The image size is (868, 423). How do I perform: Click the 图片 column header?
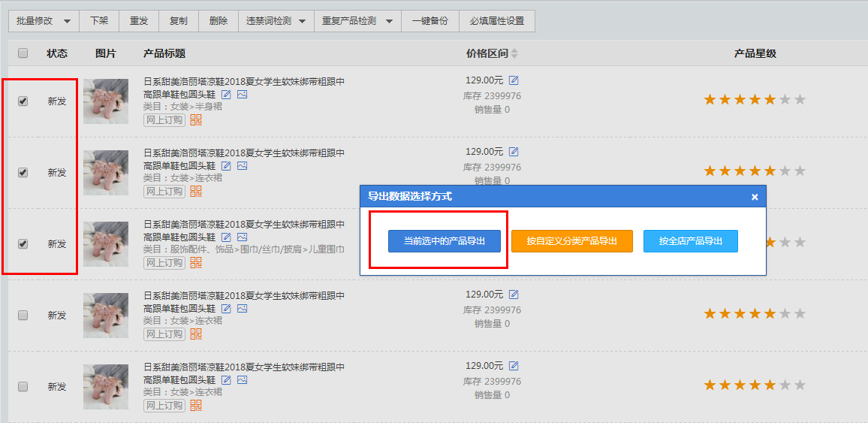coord(106,53)
